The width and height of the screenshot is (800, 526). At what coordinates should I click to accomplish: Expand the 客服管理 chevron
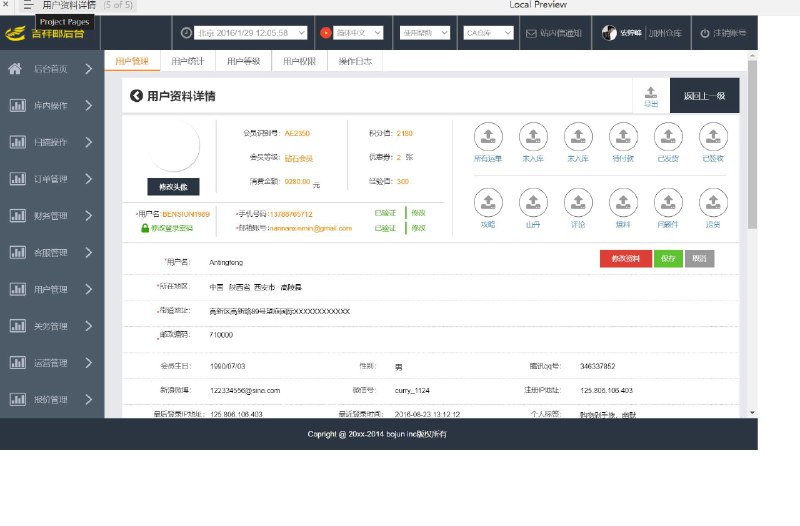pyautogui.click(x=89, y=253)
